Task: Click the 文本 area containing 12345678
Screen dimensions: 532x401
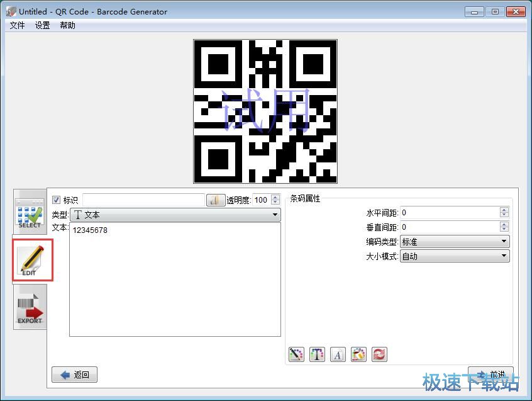Action: tap(175, 280)
